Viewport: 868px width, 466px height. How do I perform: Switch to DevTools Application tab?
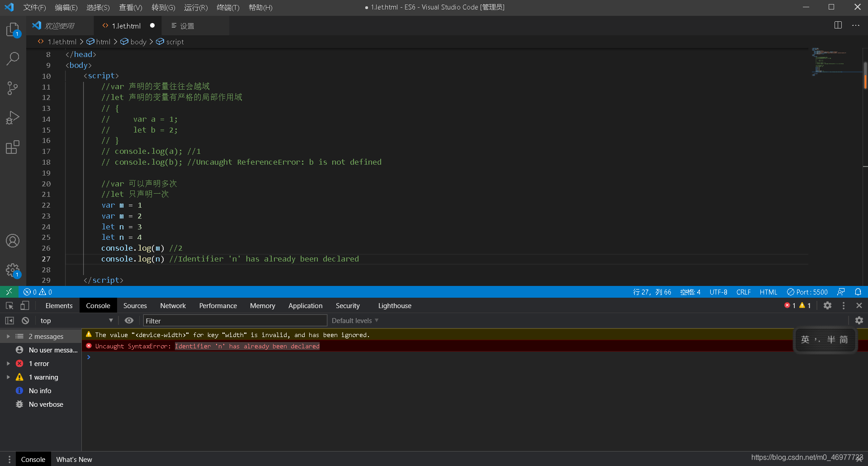point(305,305)
